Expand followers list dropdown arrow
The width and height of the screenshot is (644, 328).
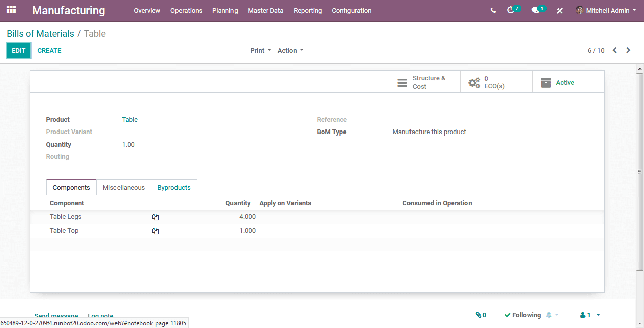pos(598,315)
